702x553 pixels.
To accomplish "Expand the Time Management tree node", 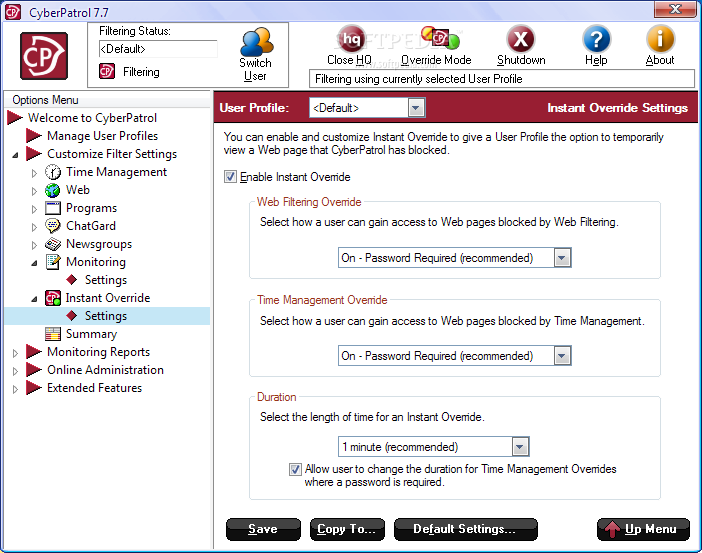I will [x=34, y=173].
